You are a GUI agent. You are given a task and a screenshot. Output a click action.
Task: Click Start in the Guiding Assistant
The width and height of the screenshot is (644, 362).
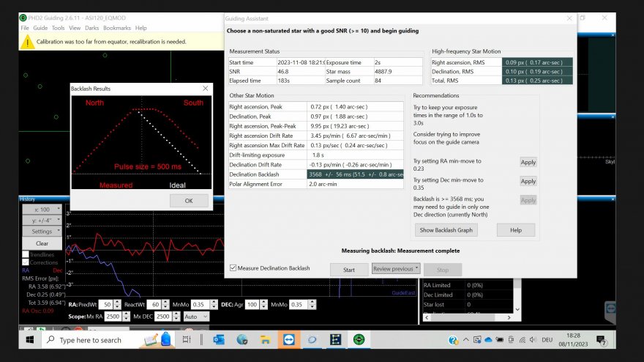click(x=349, y=270)
